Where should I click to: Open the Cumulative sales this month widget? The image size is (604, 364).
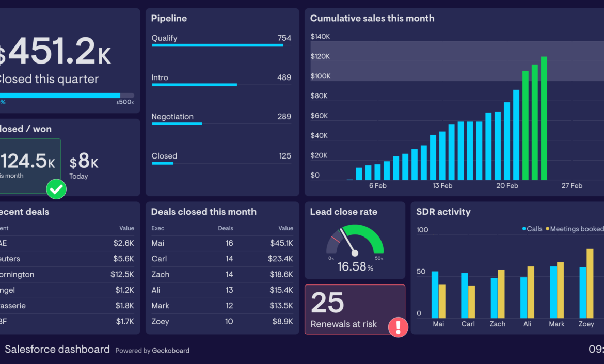point(372,18)
